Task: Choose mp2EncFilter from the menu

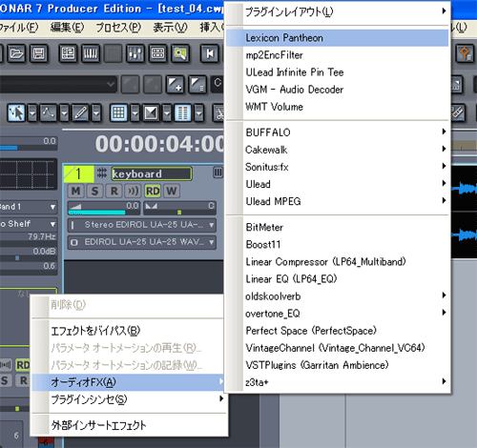Action: 337,55
